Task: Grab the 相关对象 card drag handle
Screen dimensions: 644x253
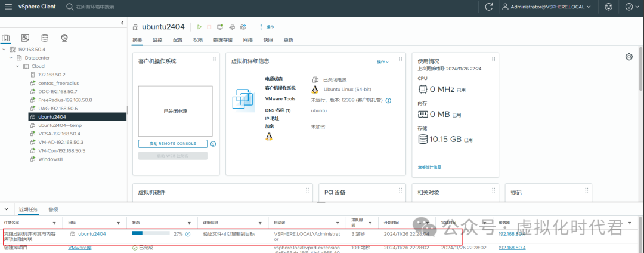Action: tap(493, 190)
